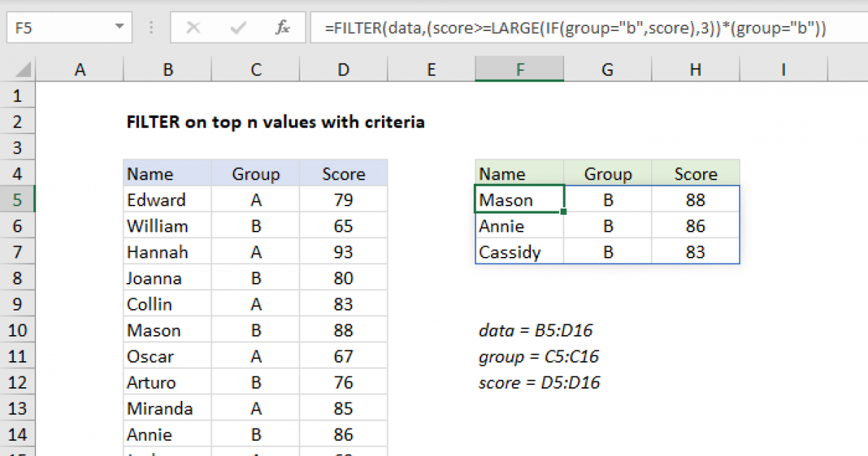
Task: Click the cell containing 'Joanna'
Action: pos(168,278)
